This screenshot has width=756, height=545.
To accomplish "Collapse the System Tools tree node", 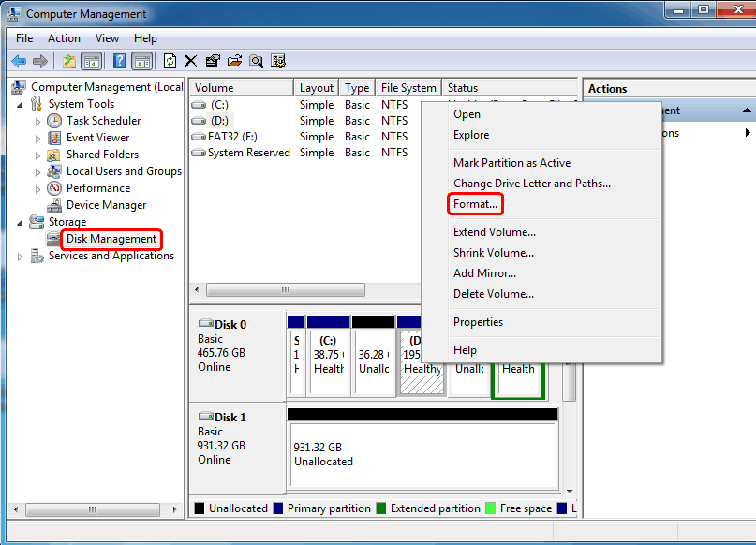I will 20,105.
